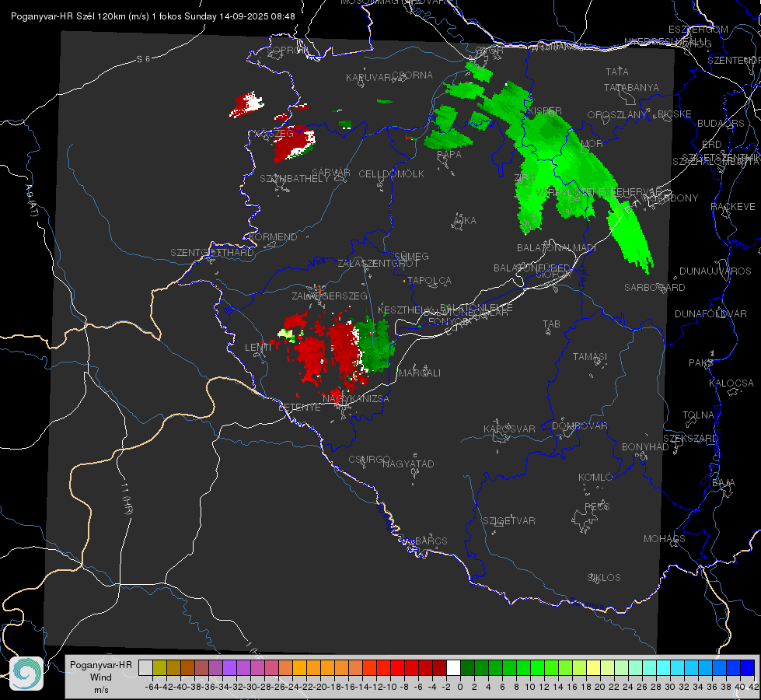Click the CSURGO town label
This screenshot has width=761, height=700.
(369, 460)
